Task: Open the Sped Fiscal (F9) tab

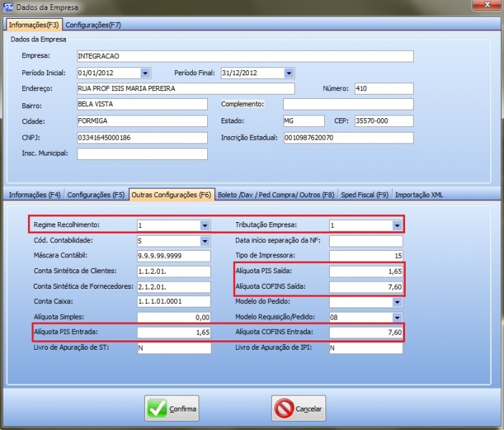Action: [x=364, y=194]
